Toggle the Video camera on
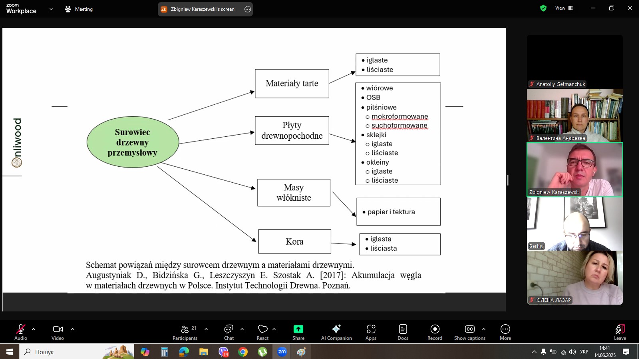This screenshot has width=644, height=359. 58,332
